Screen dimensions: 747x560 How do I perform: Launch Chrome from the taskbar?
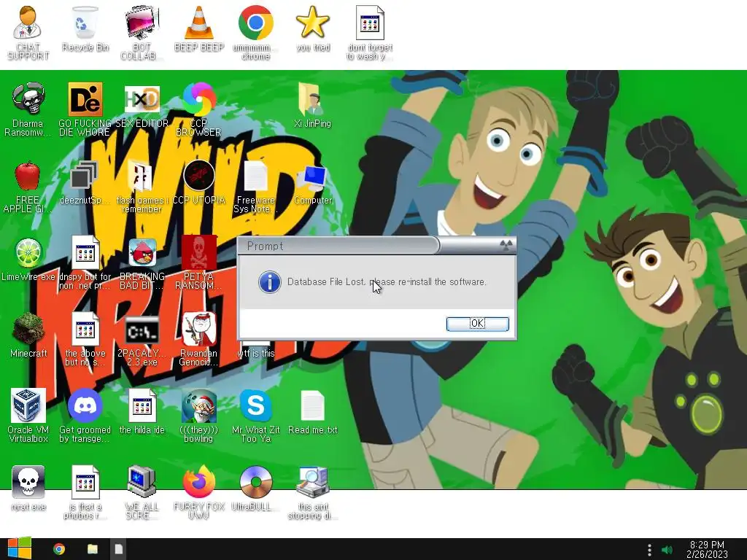click(x=59, y=549)
